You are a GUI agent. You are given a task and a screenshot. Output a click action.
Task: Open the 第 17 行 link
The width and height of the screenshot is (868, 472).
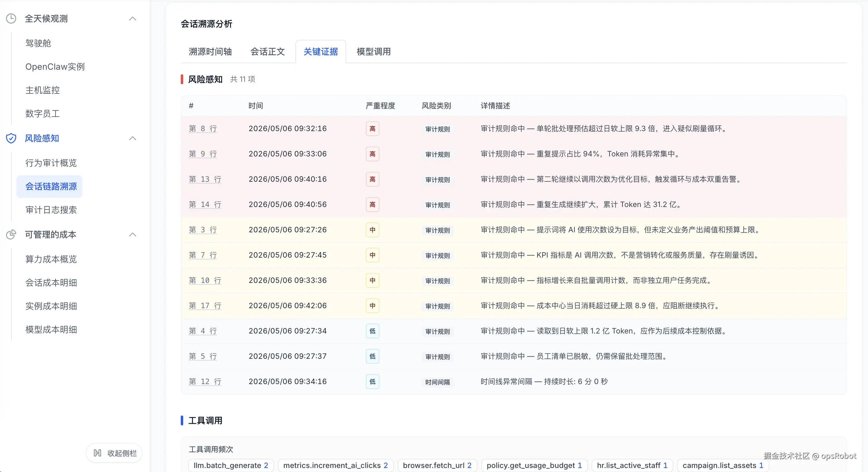pos(205,305)
